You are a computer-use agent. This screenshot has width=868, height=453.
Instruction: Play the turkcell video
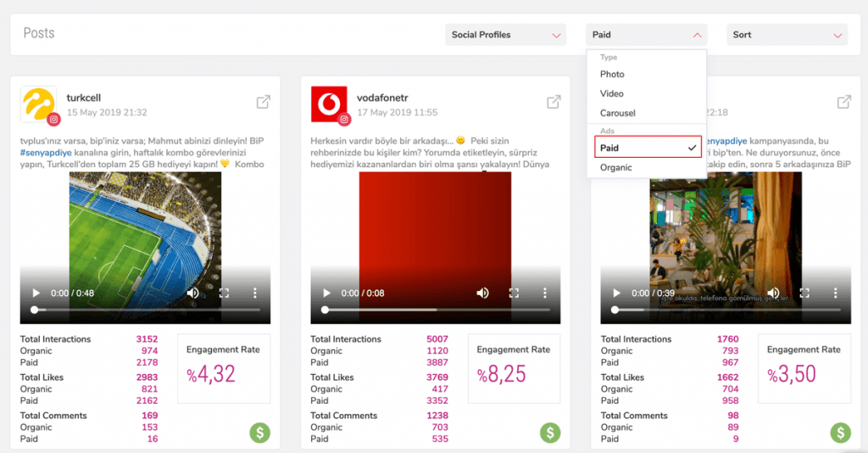pos(36,293)
